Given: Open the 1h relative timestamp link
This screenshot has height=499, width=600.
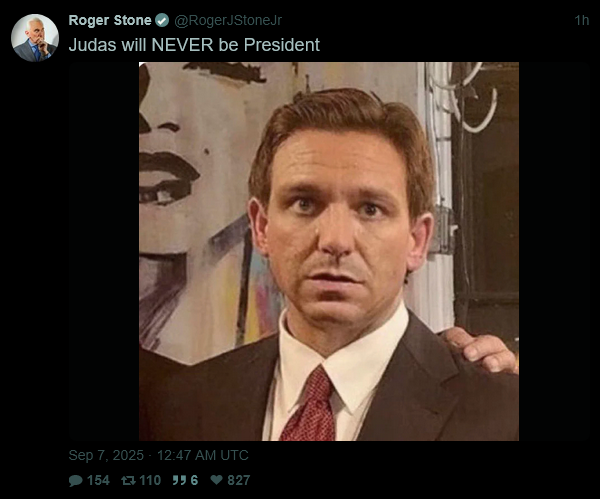Looking at the screenshot, I should click(582, 20).
